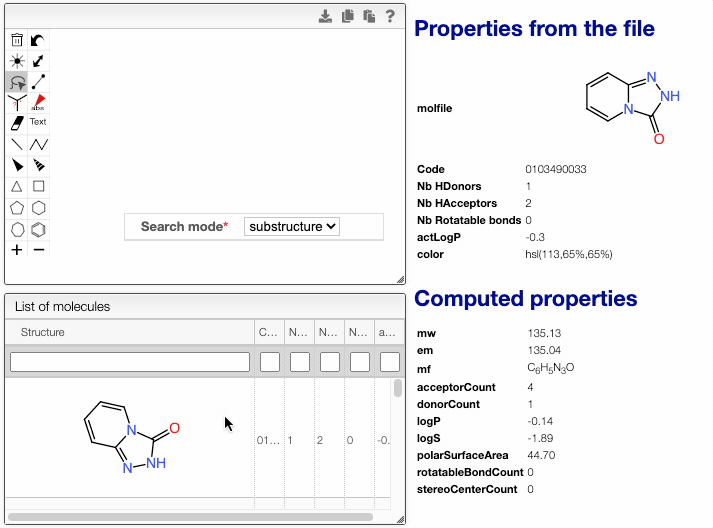
Task: Click the copy icon in editor header
Action: (347, 16)
